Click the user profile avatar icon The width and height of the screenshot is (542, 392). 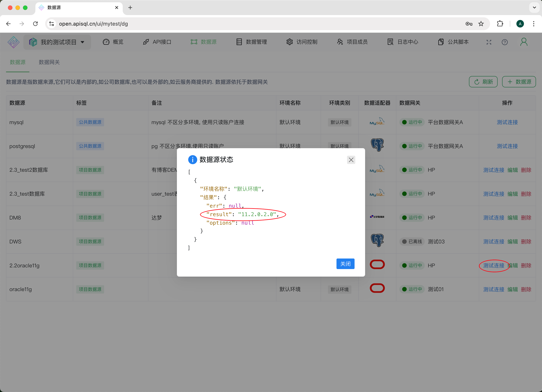point(524,42)
